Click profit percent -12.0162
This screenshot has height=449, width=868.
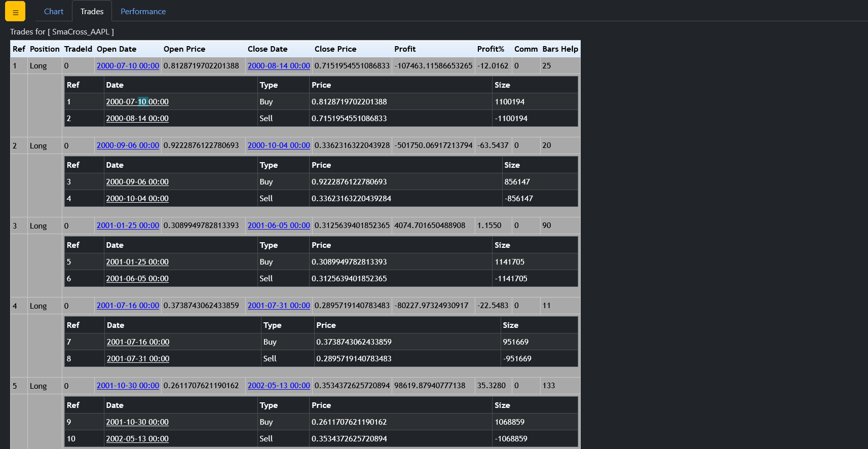coord(493,66)
